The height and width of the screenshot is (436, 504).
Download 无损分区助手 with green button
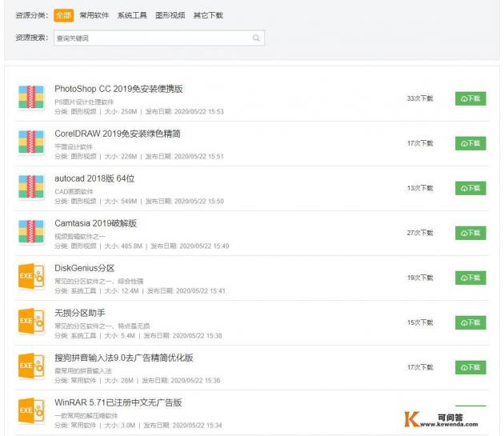[470, 322]
